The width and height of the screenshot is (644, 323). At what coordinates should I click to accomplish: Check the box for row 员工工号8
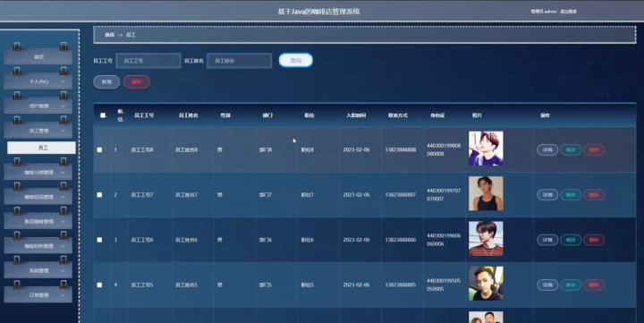[99, 150]
